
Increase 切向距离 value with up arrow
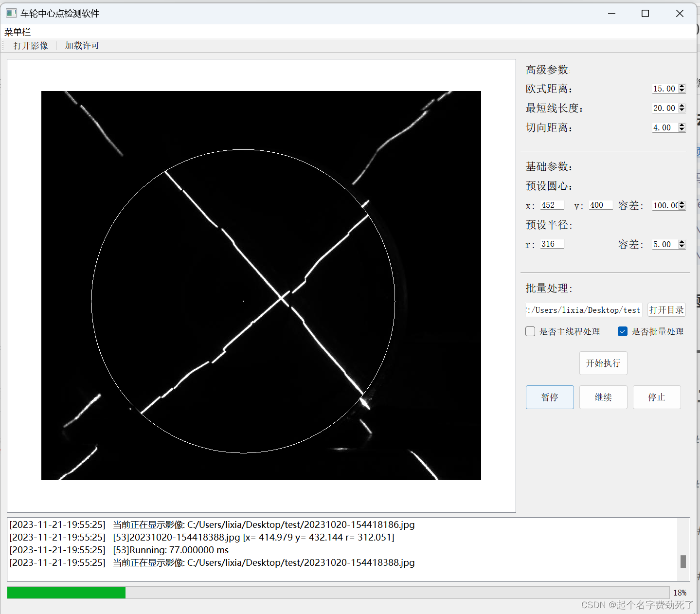682,125
